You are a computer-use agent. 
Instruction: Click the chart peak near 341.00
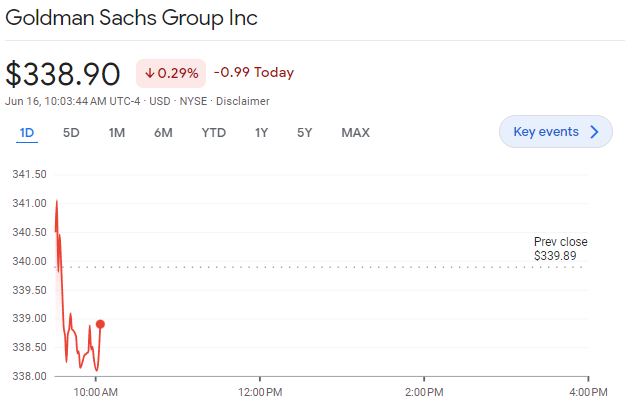click(x=56, y=201)
